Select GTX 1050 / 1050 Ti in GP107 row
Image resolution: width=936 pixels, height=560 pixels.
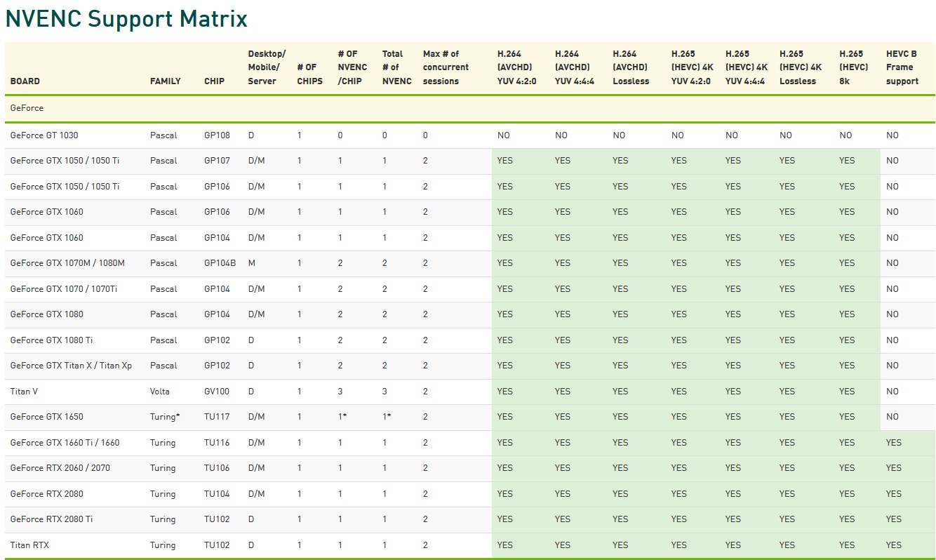(x=65, y=161)
